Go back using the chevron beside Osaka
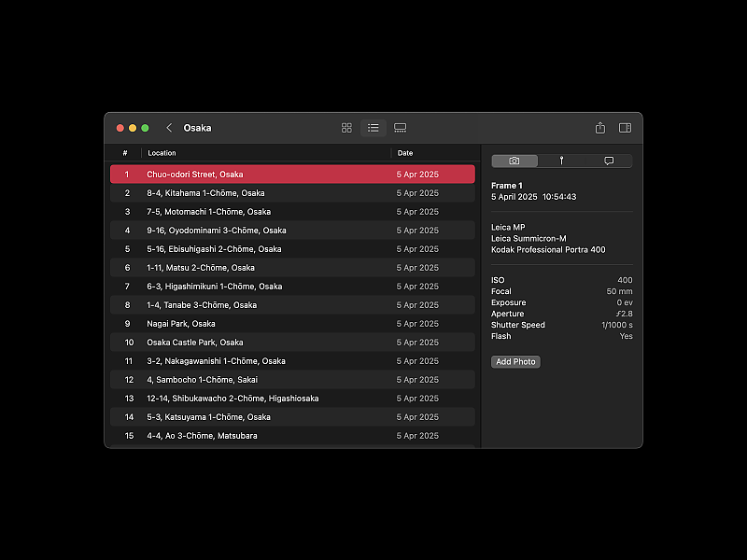 pyautogui.click(x=169, y=128)
